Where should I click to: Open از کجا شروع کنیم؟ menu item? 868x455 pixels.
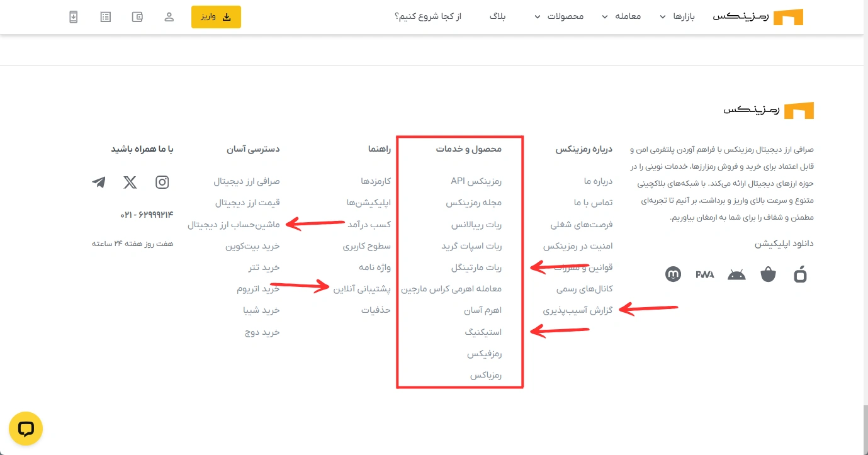coord(428,17)
